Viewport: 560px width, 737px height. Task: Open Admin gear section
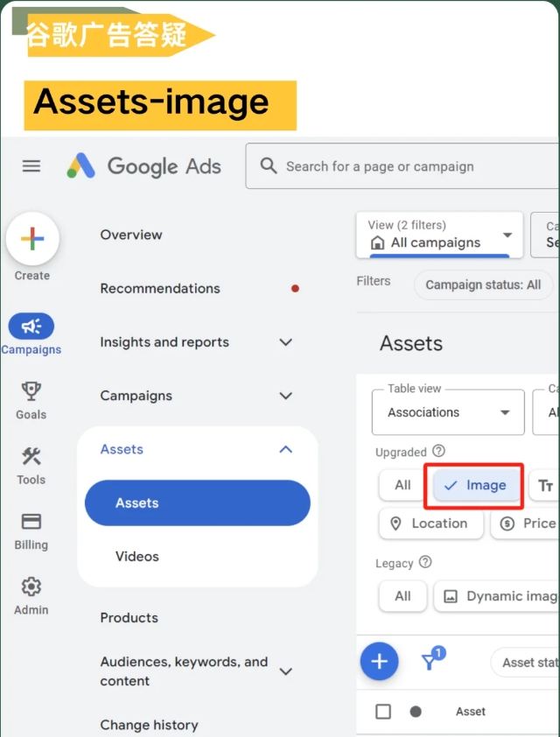pyautogui.click(x=31, y=596)
